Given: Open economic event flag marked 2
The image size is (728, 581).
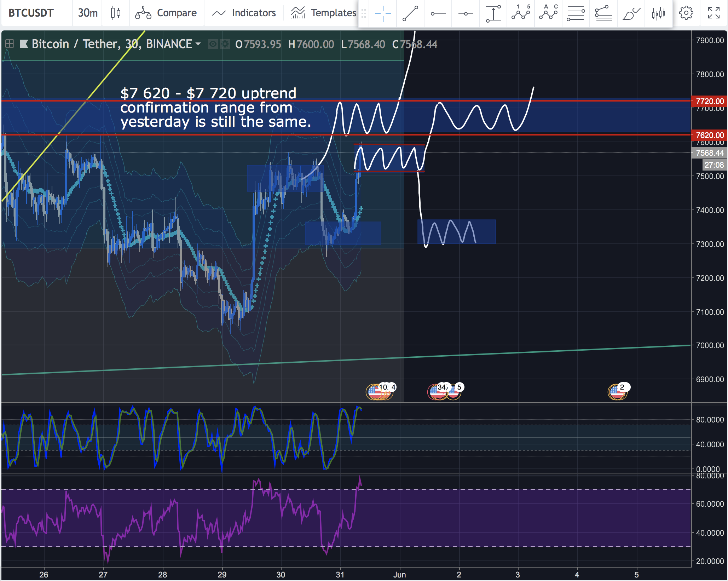Looking at the screenshot, I should [617, 392].
